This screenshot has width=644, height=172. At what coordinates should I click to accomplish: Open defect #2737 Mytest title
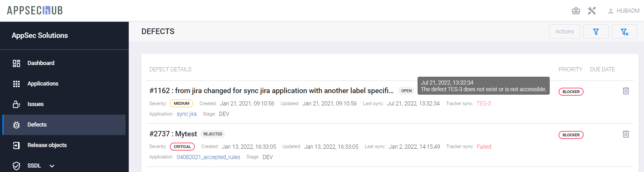coord(173,134)
